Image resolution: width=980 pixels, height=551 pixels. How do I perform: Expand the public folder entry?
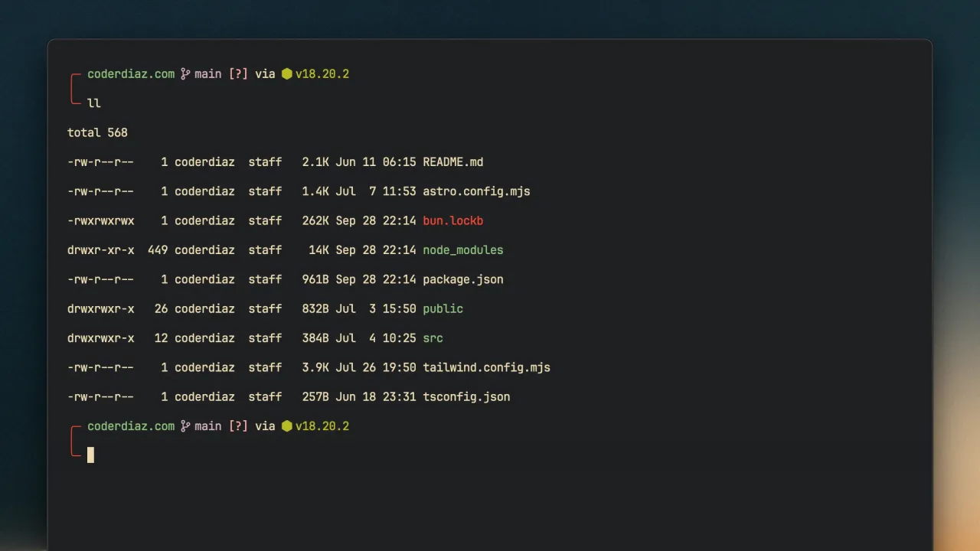click(x=443, y=308)
